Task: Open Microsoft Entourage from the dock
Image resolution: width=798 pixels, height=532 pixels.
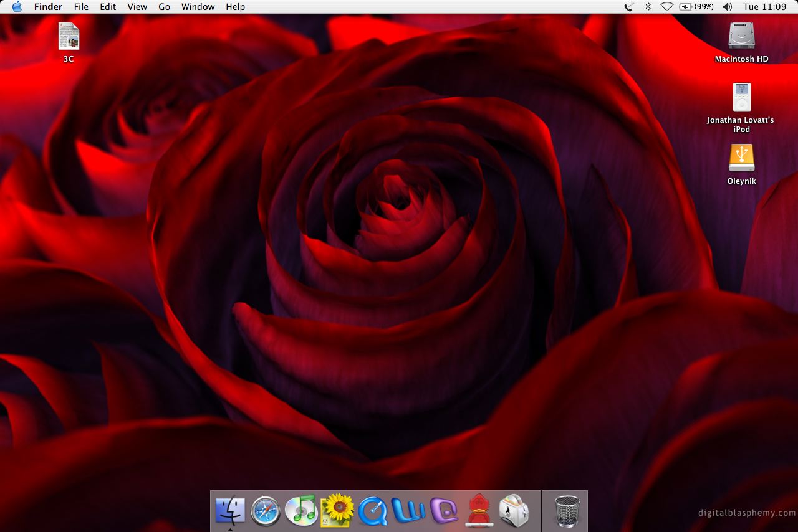Action: tap(444, 511)
